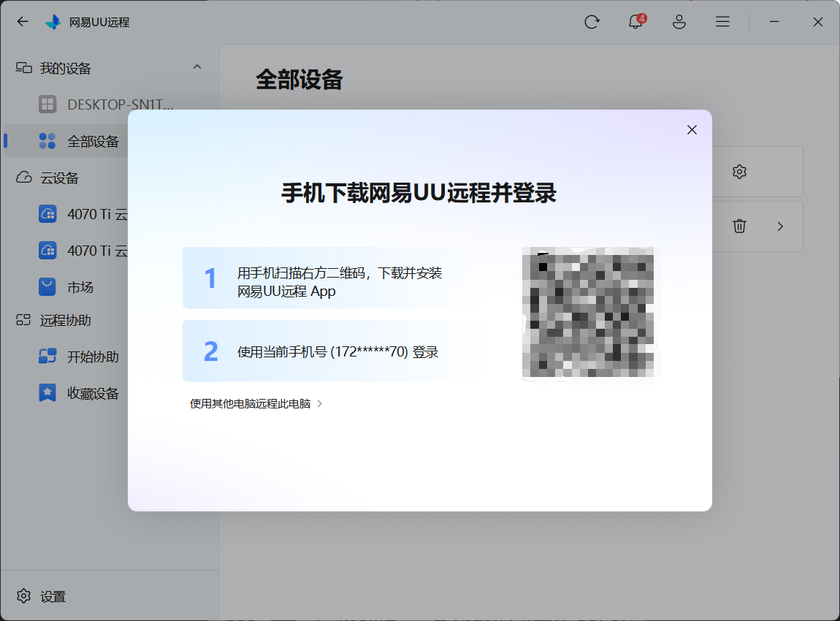The height and width of the screenshot is (621, 840).
Task: Open 远程协助 section
Action: (65, 321)
